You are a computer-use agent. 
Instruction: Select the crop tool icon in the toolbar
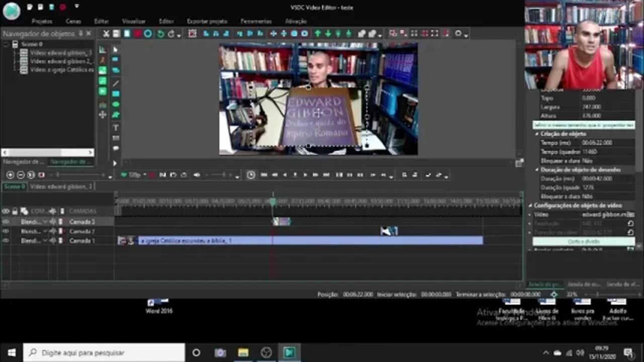pos(192,34)
